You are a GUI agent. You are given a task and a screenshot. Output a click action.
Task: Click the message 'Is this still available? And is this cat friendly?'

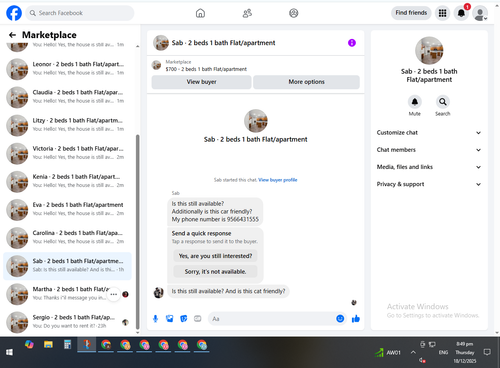point(228,291)
